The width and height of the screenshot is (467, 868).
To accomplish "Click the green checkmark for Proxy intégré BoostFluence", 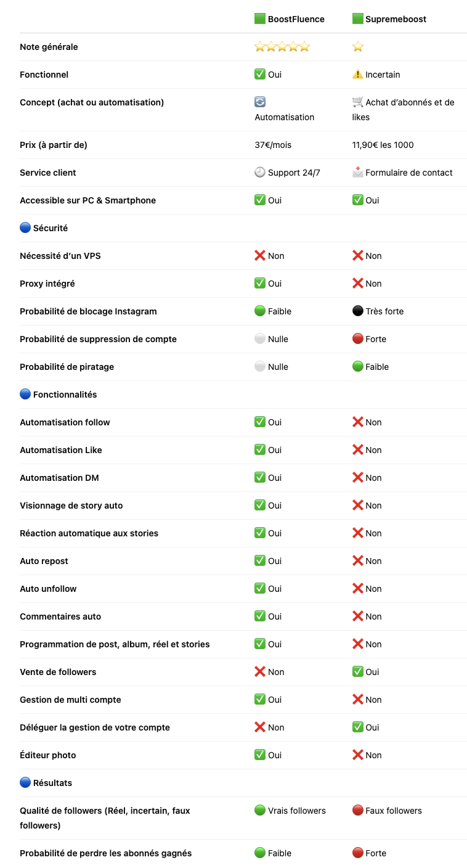I will [x=260, y=284].
